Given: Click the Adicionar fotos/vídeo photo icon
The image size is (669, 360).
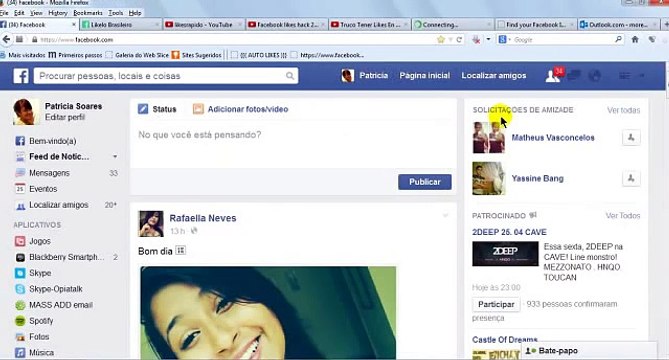Looking at the screenshot, I should click(198, 109).
